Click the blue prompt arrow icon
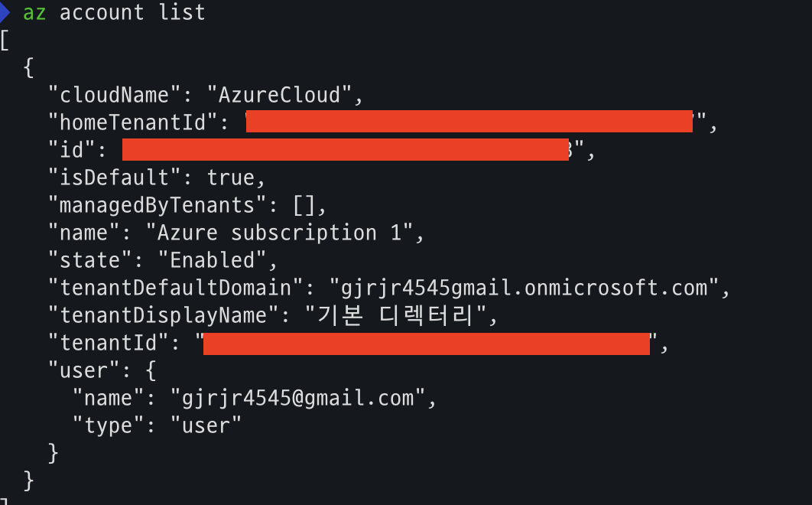812x505 pixels. (x=4, y=11)
